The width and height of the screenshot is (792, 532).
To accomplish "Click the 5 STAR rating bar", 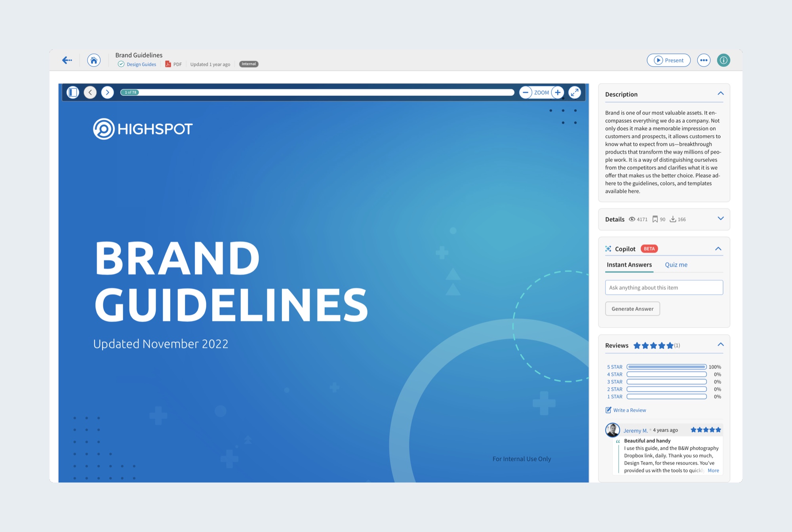I will click(x=666, y=367).
